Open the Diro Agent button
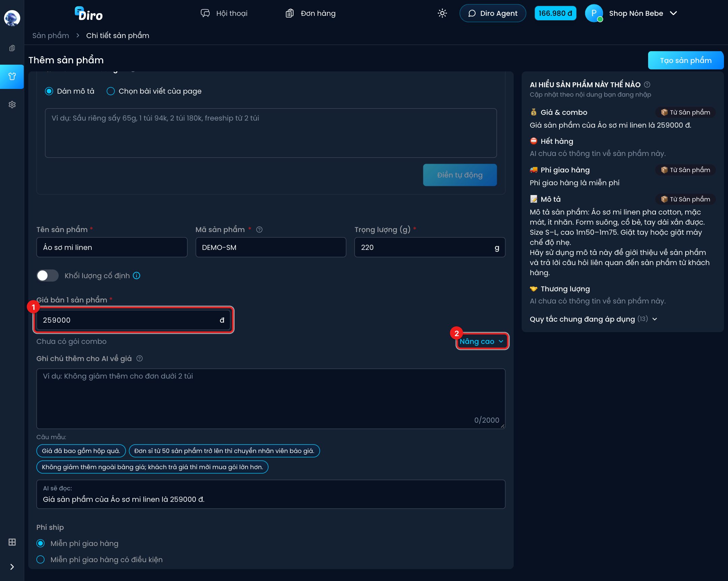 (493, 13)
